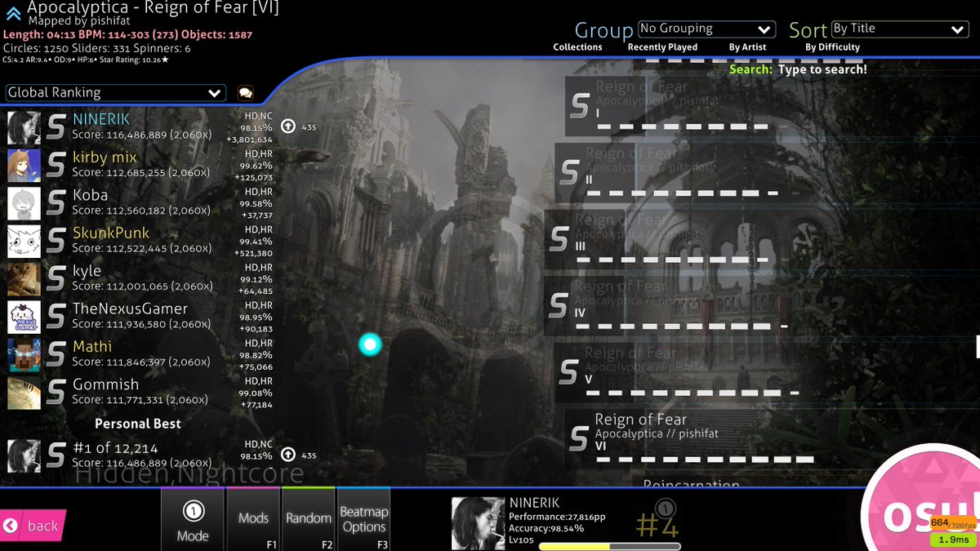Click the S rank badge on kirby mix's entry

point(56,164)
